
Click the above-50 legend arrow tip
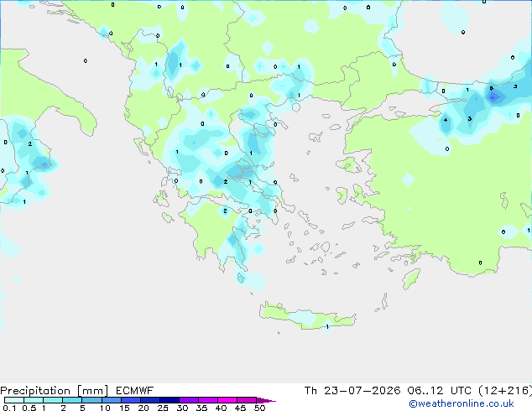pos(266,400)
